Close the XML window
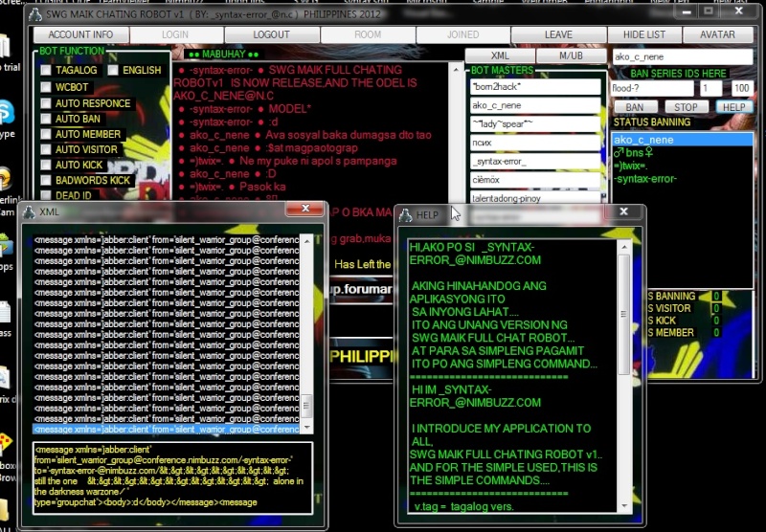Viewport: 766px width, 532px height. point(305,209)
